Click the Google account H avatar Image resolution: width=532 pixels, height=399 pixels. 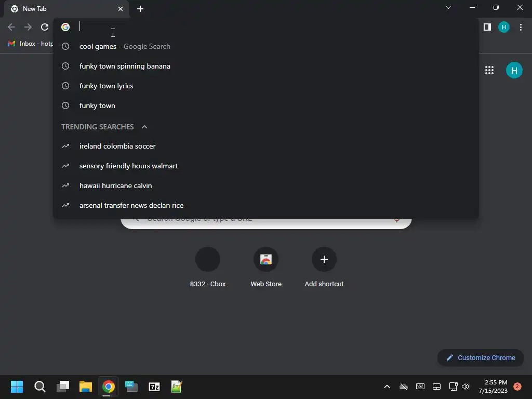coord(514,70)
